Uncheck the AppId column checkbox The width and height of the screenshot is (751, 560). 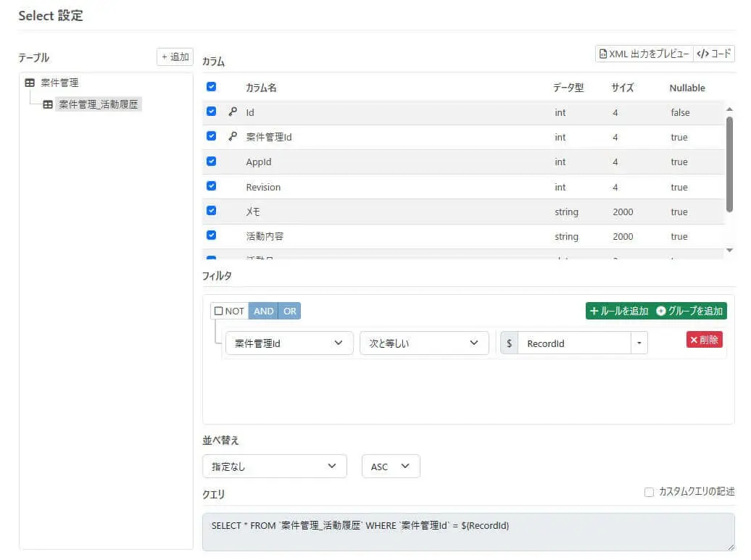(x=211, y=162)
